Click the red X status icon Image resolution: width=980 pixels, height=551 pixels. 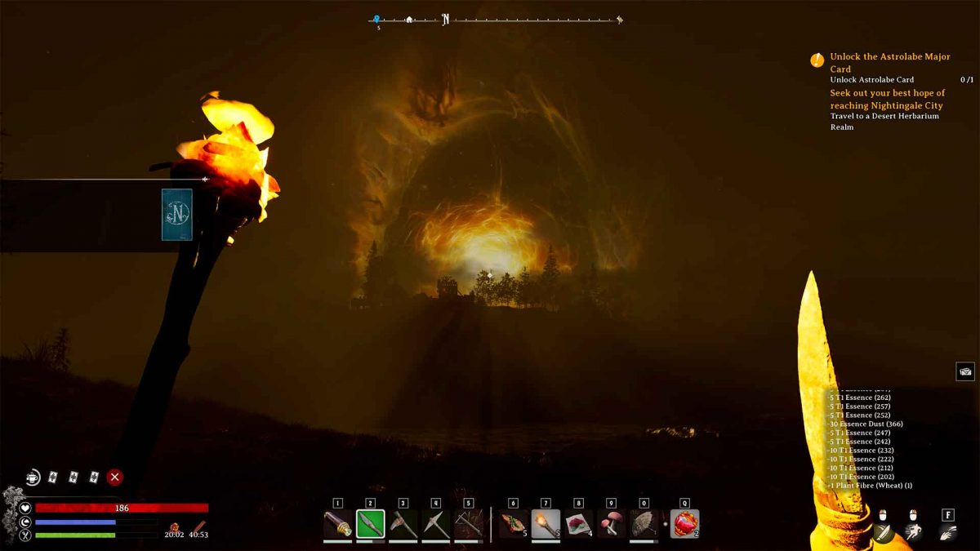[x=115, y=477]
